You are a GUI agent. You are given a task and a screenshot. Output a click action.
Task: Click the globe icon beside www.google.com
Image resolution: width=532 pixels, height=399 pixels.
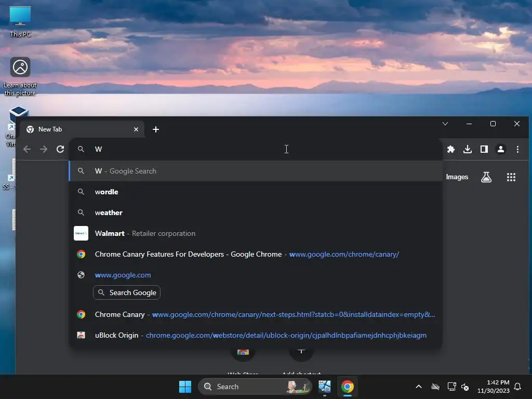click(81, 275)
